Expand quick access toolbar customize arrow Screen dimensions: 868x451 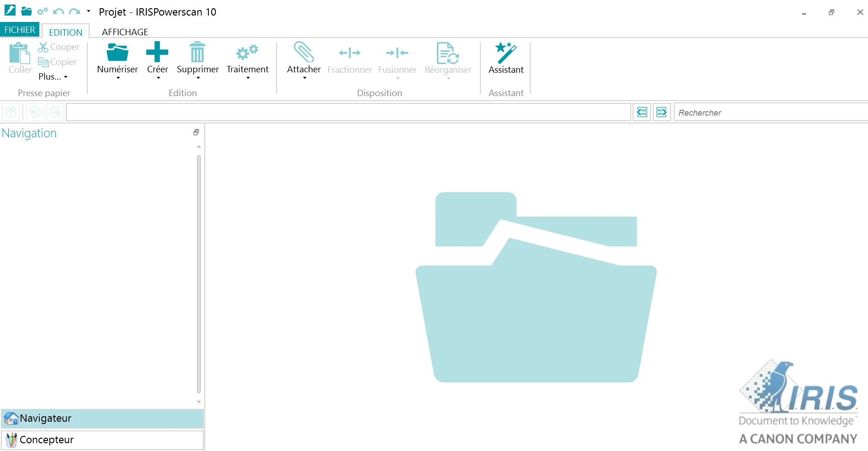point(88,11)
